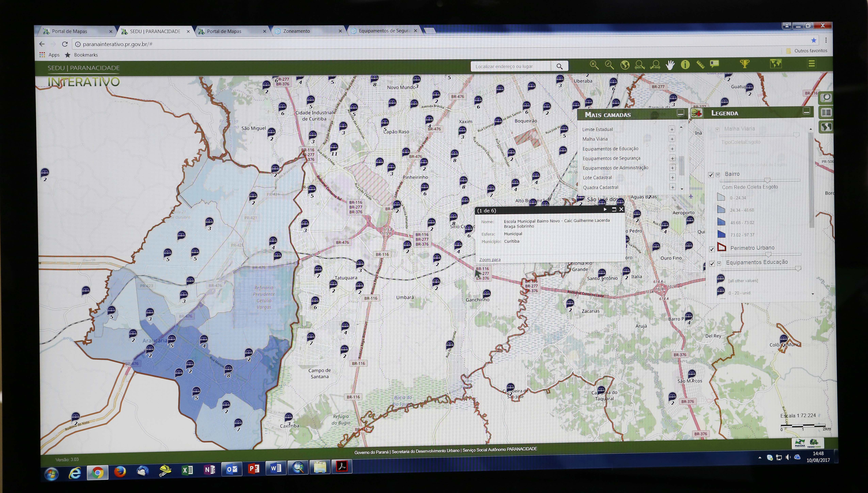Expand the Lote Cadastral plus button

673,177
